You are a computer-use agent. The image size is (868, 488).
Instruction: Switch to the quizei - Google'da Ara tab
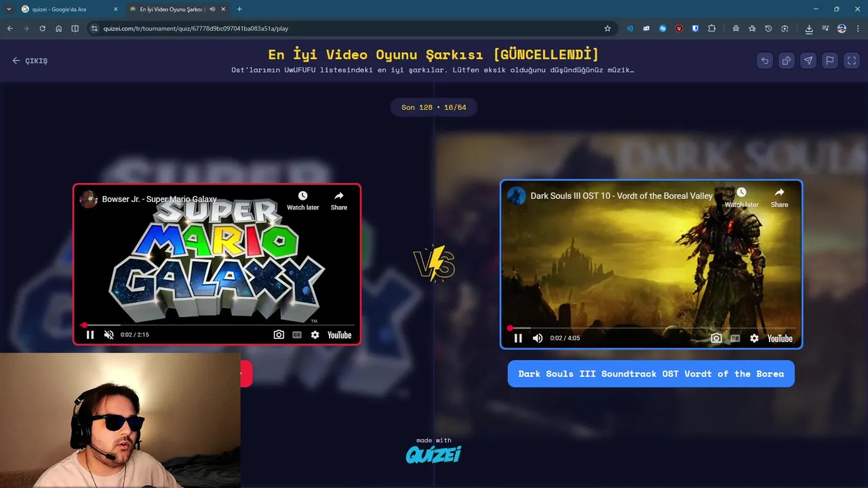68,9
